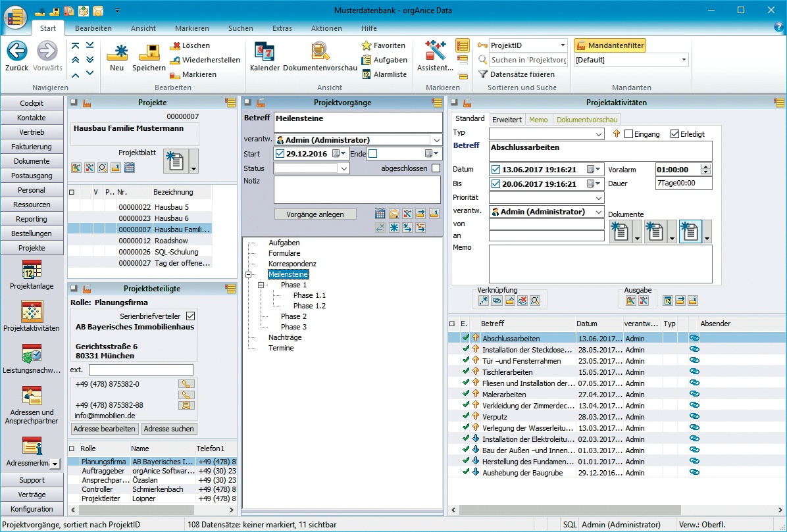Screen dimensions: 787x532
Task: Enable the Eingang checkbox
Action: pyautogui.click(x=628, y=134)
